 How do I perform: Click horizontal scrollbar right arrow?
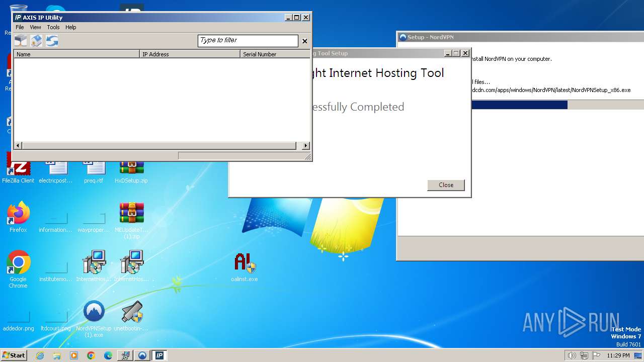point(305,146)
